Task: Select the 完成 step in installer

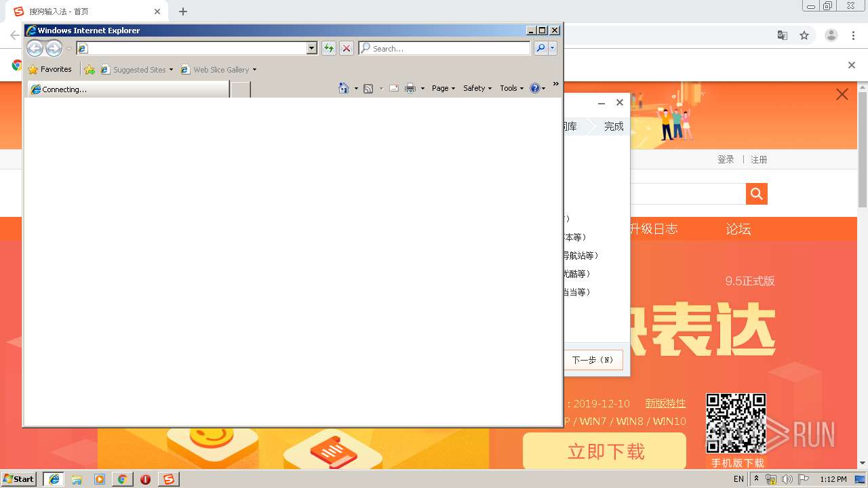Action: click(x=614, y=126)
